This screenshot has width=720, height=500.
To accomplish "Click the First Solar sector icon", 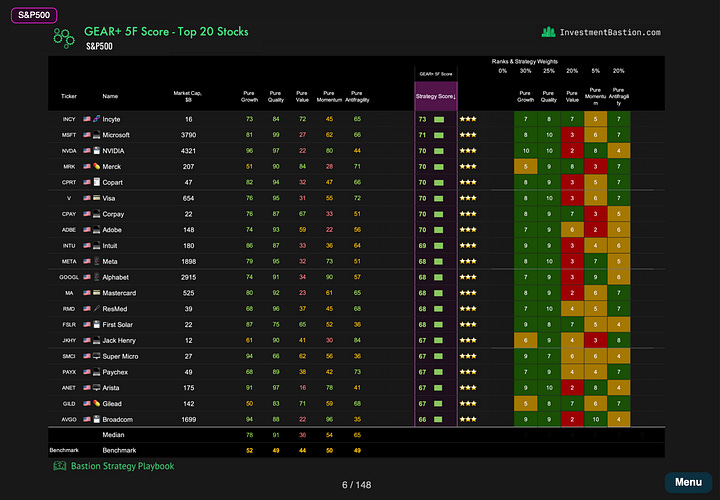I will coord(96,325).
